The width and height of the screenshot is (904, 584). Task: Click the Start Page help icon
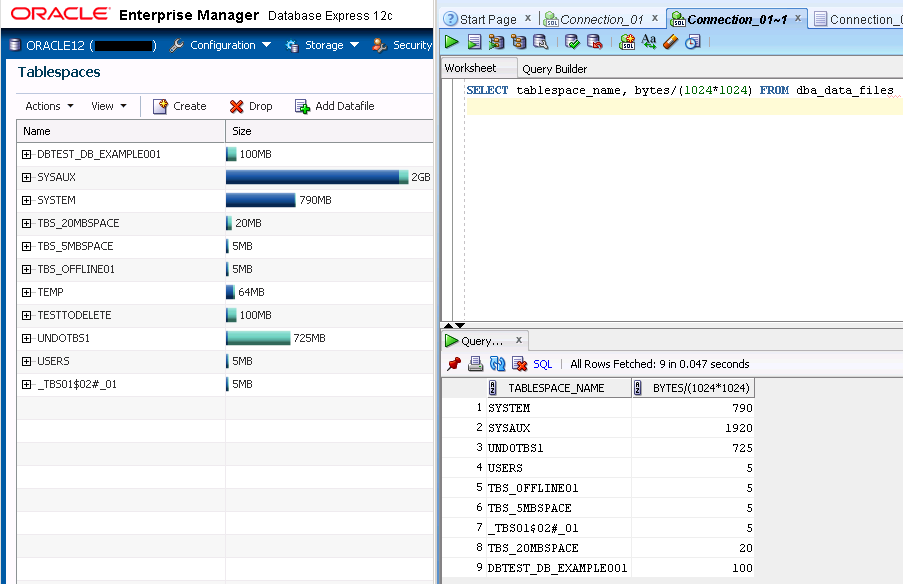(x=450, y=19)
